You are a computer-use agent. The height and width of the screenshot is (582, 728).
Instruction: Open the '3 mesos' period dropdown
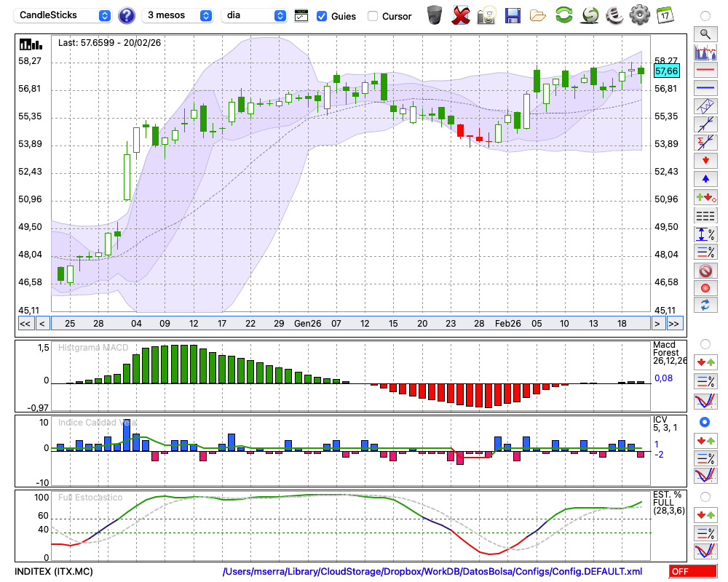click(x=178, y=15)
